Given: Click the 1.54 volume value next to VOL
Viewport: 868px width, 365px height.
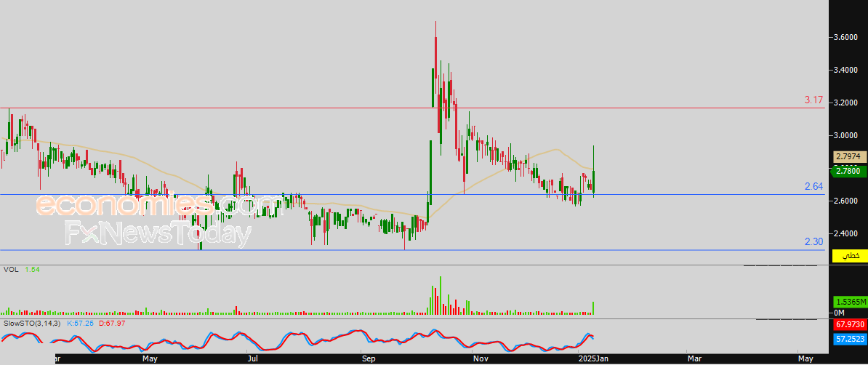Looking at the screenshot, I should pos(31,268).
